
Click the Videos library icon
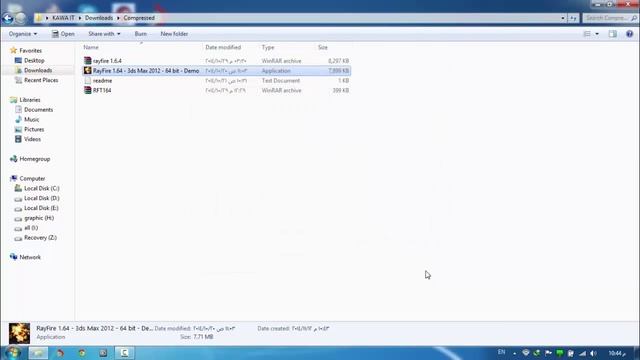pos(18,139)
